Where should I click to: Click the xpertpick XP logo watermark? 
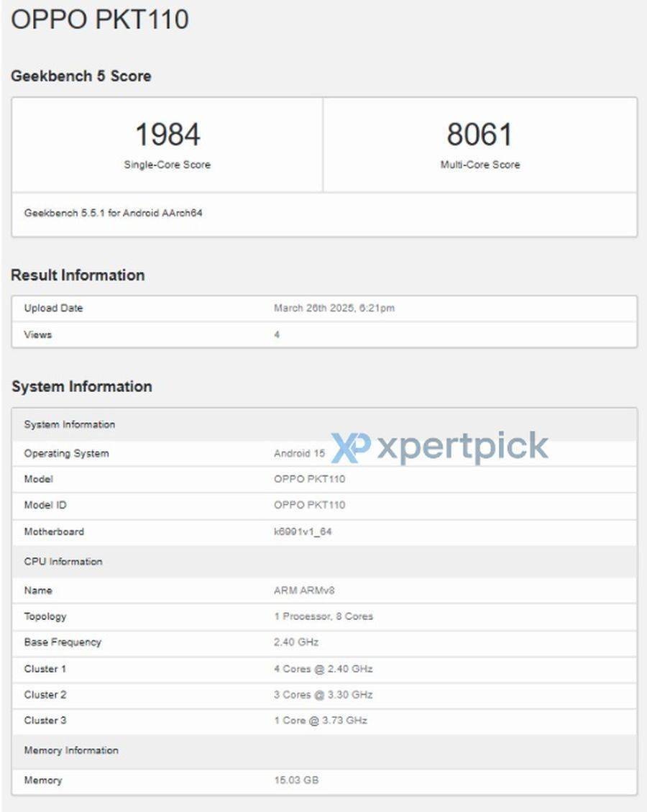point(351,449)
